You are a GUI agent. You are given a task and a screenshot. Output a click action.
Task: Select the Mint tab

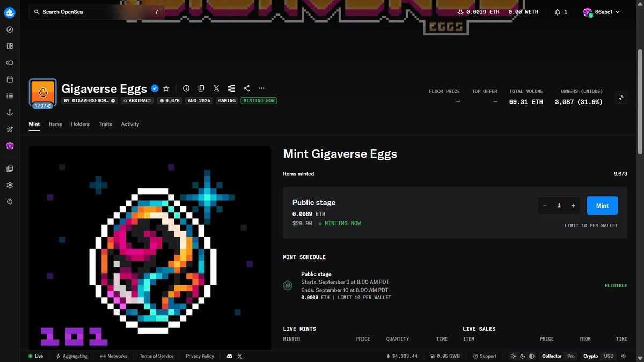[x=34, y=124]
